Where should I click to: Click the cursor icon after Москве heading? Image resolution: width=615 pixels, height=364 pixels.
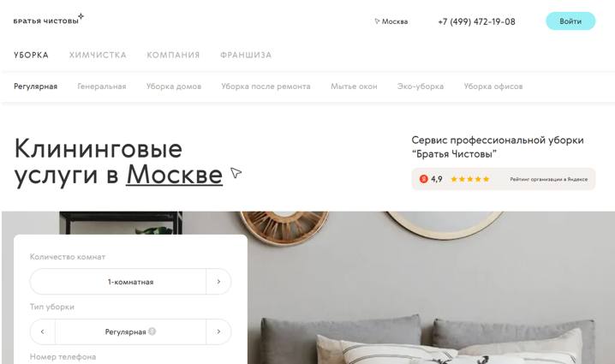(236, 173)
